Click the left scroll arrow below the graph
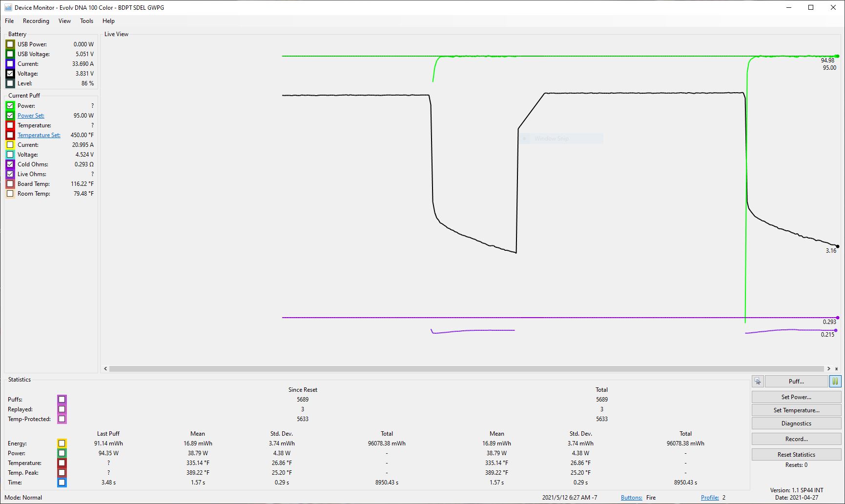The image size is (845, 504). (105, 369)
